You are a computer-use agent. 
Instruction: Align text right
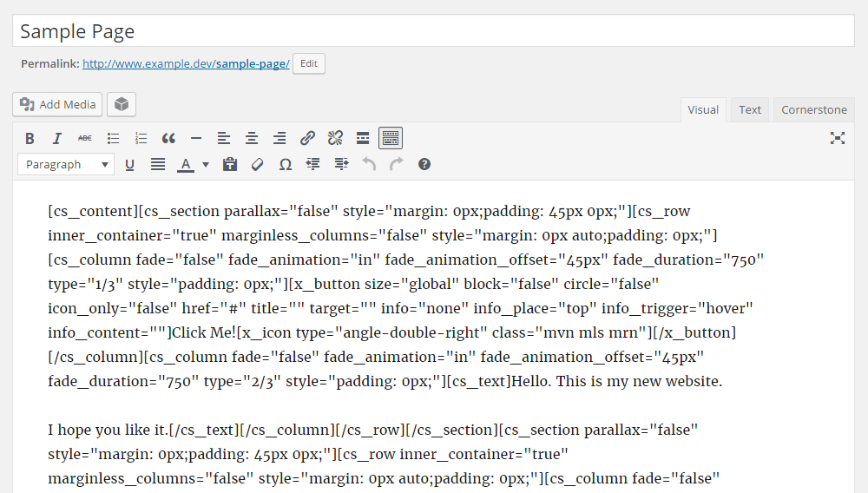(x=279, y=138)
